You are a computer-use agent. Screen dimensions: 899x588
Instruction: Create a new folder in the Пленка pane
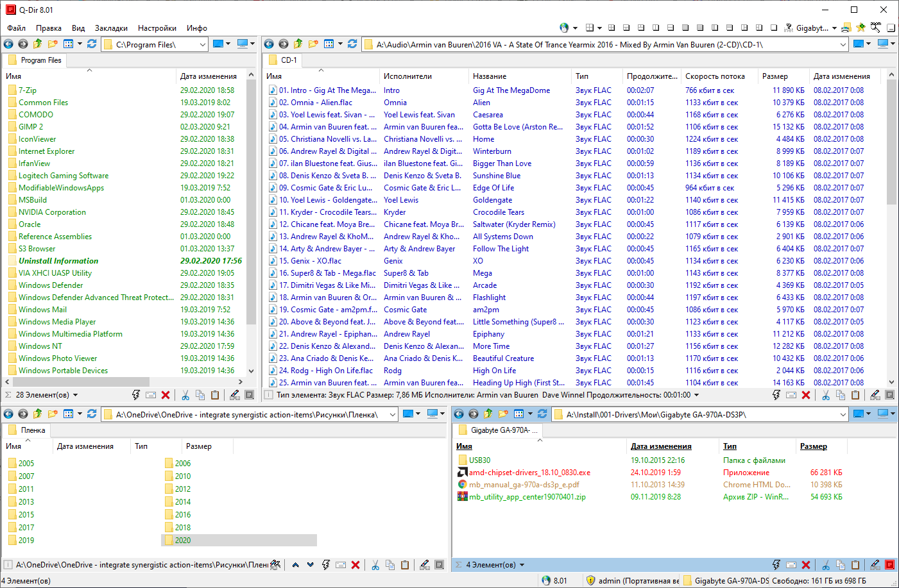53,414
